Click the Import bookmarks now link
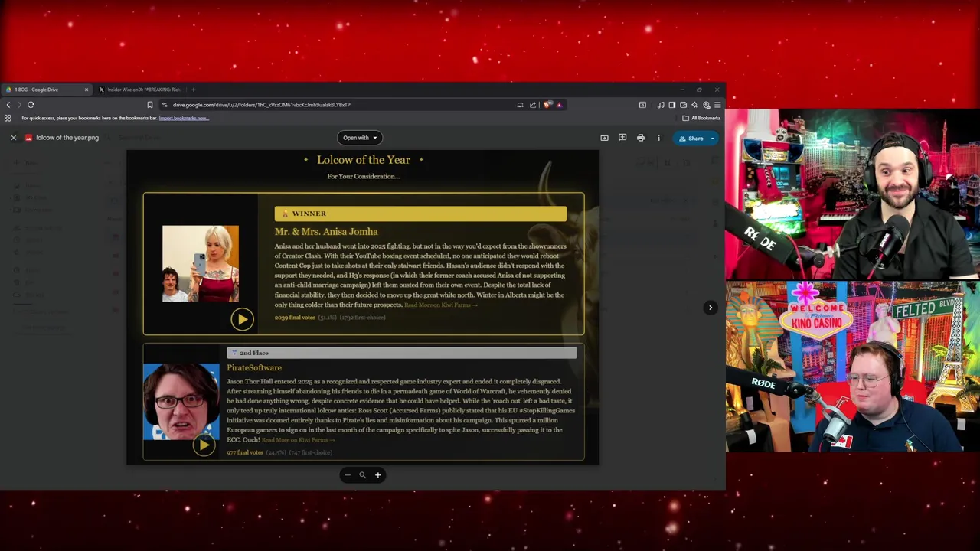This screenshot has height=551, width=980. [184, 118]
